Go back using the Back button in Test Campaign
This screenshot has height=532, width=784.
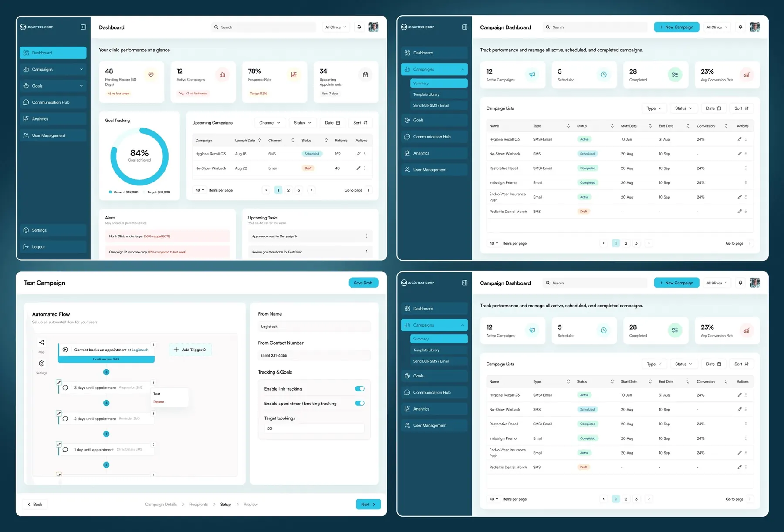coord(35,505)
